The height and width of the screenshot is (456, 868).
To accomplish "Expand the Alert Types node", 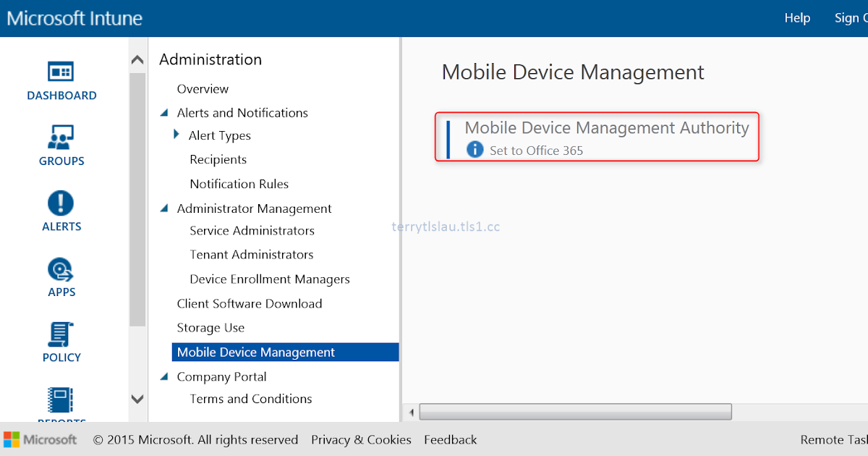I will [175, 135].
